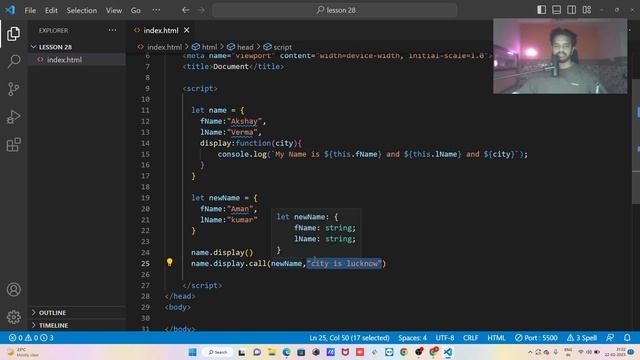Show hidden system tray icons chevron
The height and width of the screenshot is (360, 640).
click(x=530, y=352)
